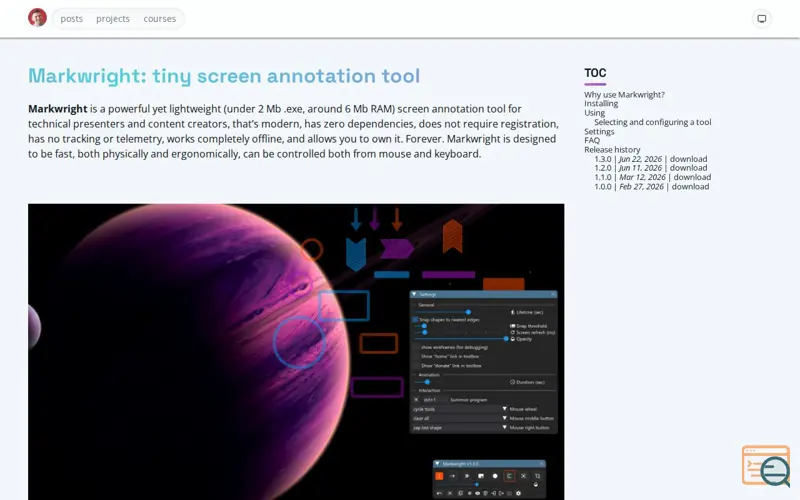Jump to 'Why use Markwright?' in TOC
The image size is (800, 500).
(624, 94)
